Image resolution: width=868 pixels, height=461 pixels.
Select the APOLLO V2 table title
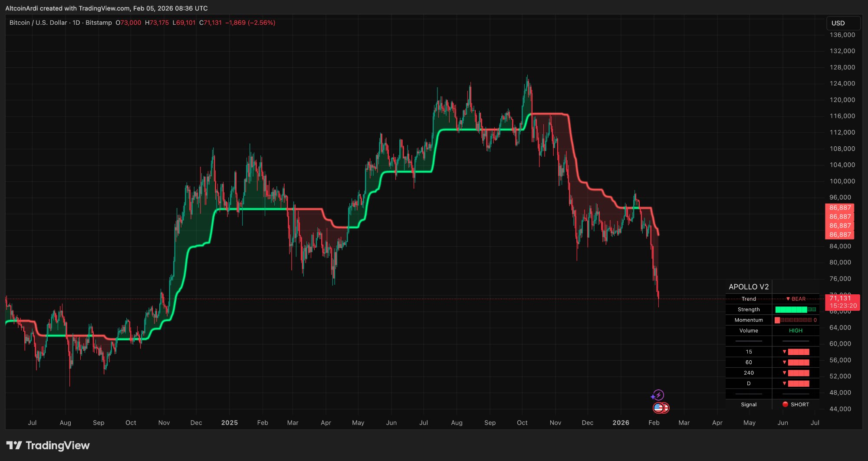click(749, 287)
